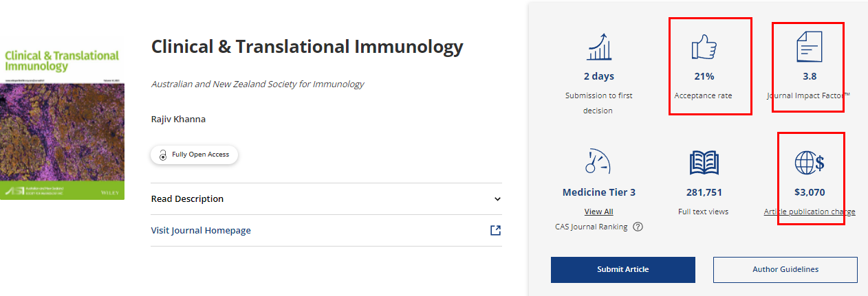Expand the Read Description chevron
The width and height of the screenshot is (868, 296).
point(497,199)
